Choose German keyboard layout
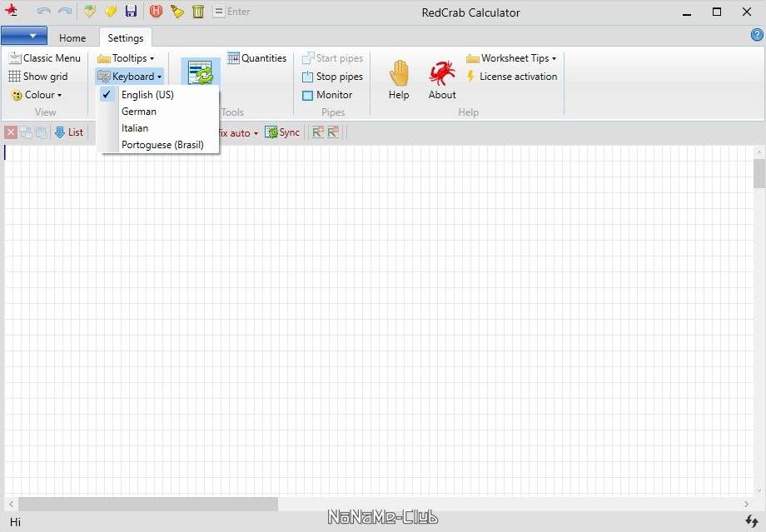The width and height of the screenshot is (766, 532). 158,112
